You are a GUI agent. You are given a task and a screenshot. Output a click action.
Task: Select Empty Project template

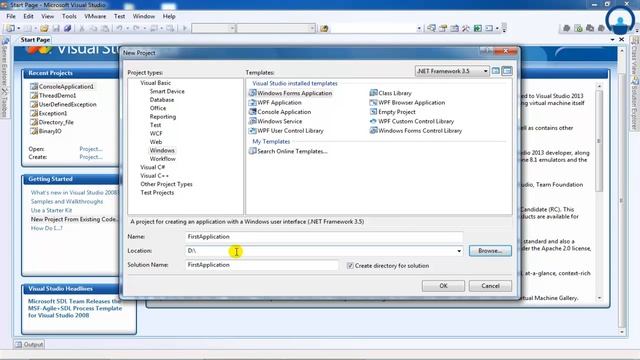pyautogui.click(x=393, y=112)
